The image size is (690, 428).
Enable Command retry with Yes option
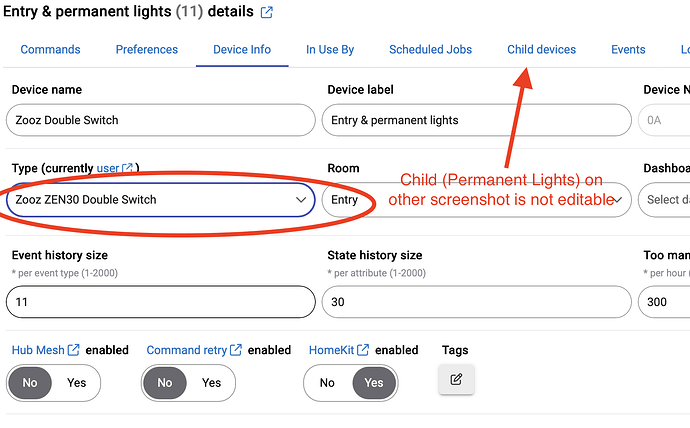tap(211, 382)
